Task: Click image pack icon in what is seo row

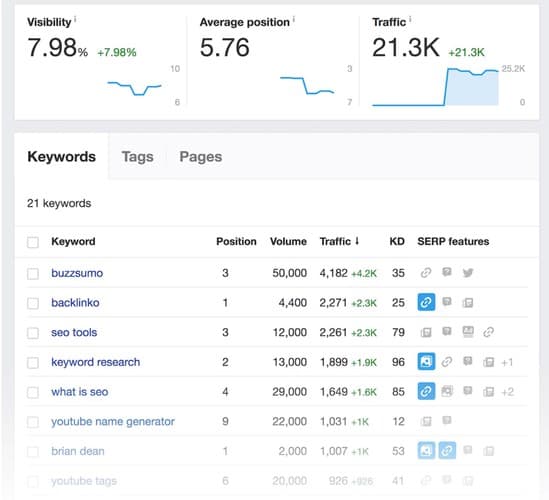Action: point(447,391)
